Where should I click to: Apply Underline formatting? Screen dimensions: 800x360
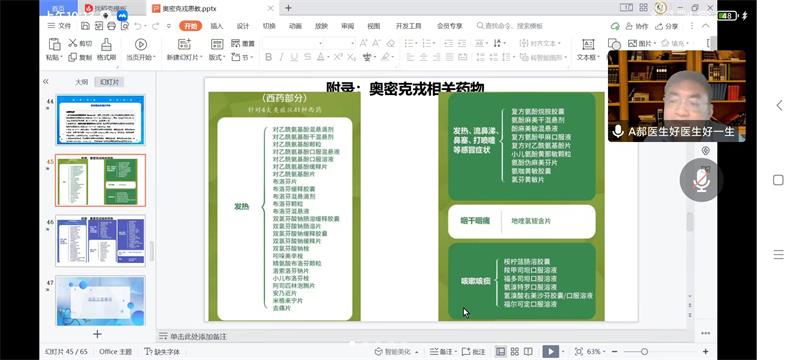294,58
